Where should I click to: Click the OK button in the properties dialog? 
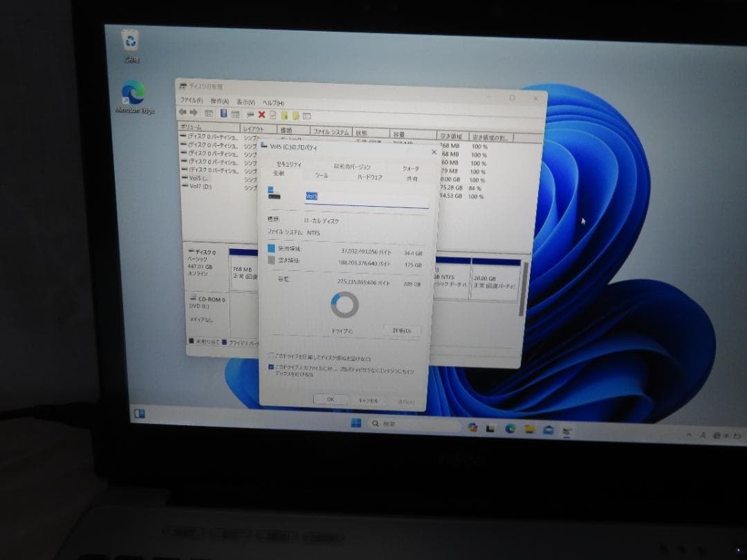(x=331, y=400)
